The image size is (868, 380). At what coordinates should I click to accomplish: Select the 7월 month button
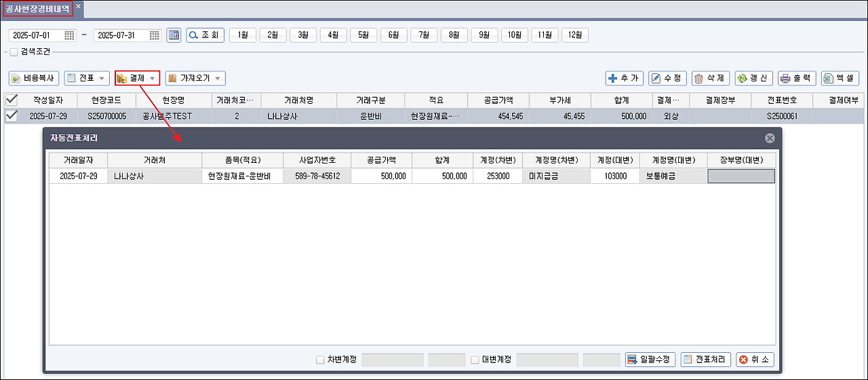[x=424, y=35]
